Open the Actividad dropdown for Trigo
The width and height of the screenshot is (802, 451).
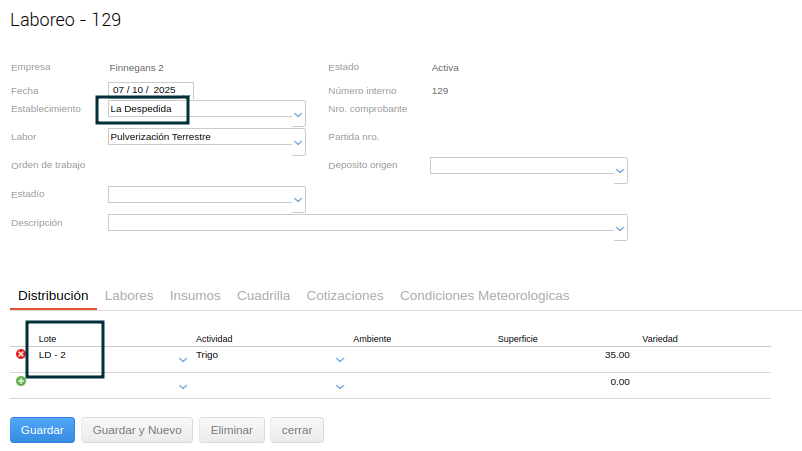[x=340, y=359]
